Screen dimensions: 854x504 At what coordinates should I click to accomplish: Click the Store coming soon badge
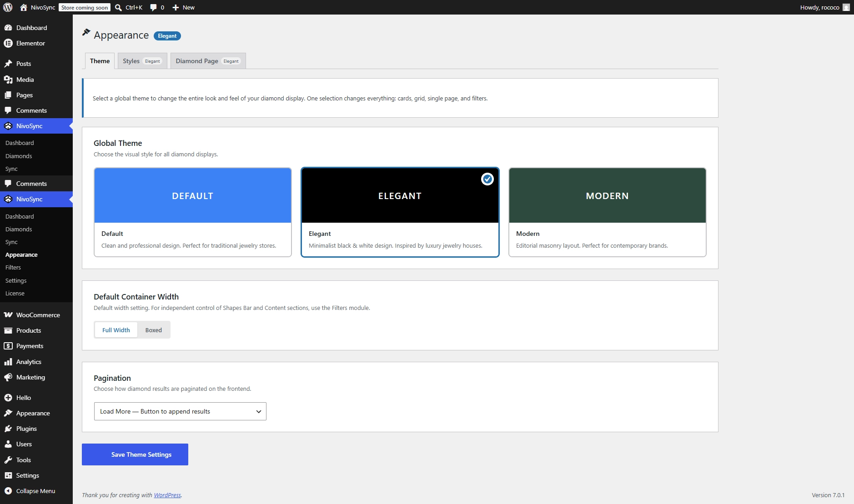[x=85, y=7]
